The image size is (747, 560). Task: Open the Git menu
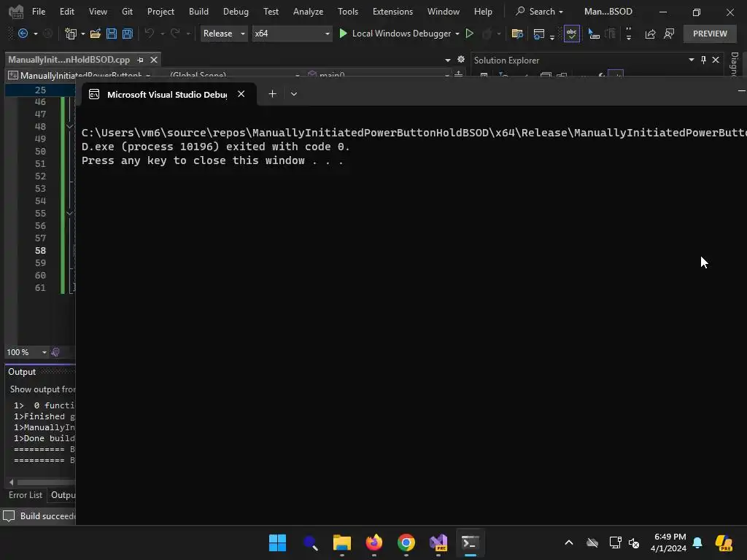pos(127,12)
